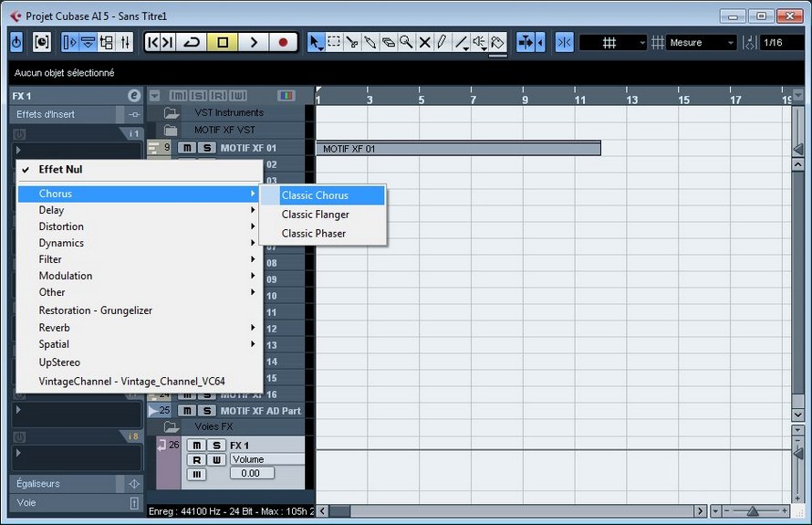Open the Mesure grid type dropdown
The width and height of the screenshot is (812, 525).
pos(701,43)
